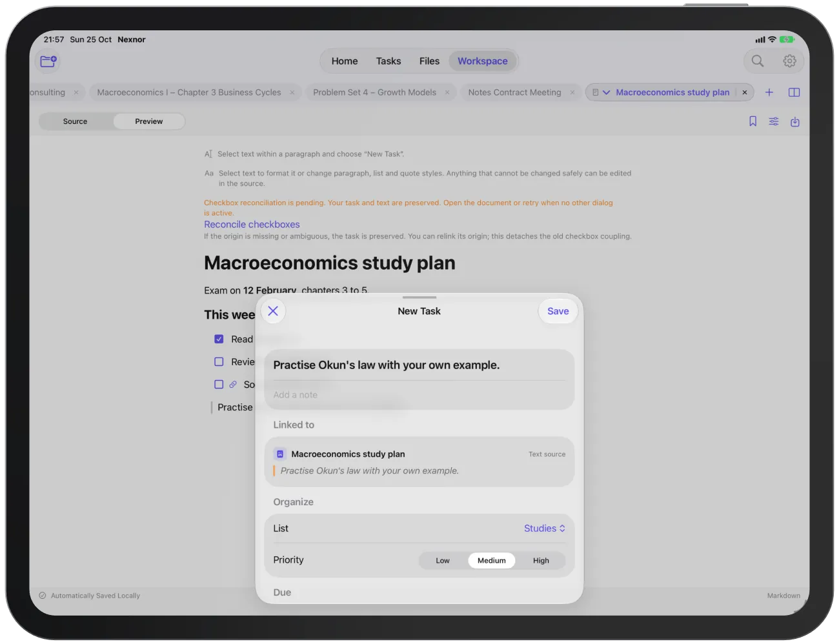Switch to Source view
The width and height of the screenshot is (839, 644).
(x=76, y=121)
